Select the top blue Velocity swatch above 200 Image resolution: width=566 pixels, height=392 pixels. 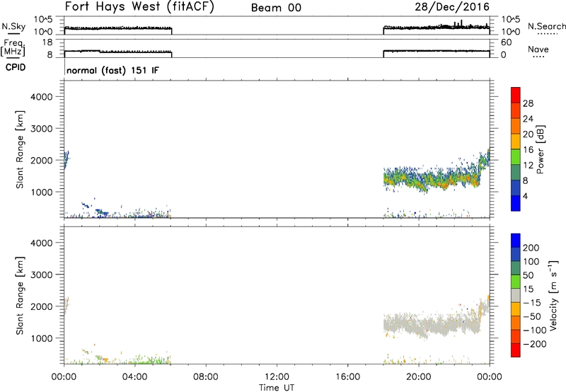516,241
